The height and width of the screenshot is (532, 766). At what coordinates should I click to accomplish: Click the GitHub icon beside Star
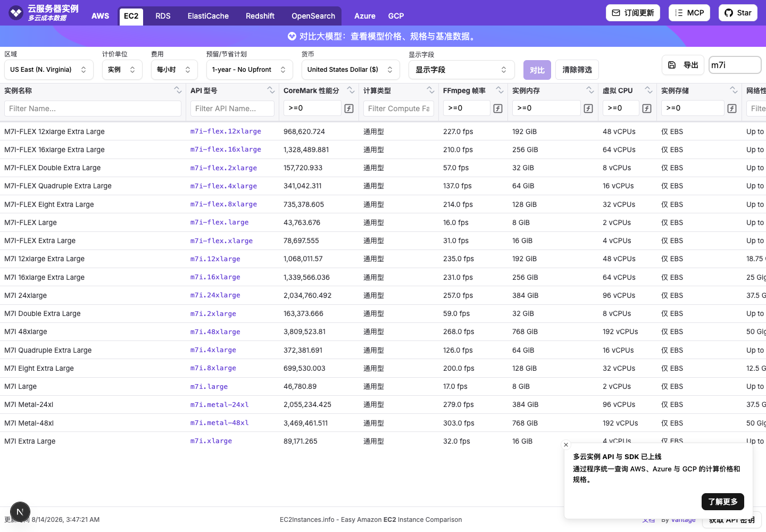point(729,13)
